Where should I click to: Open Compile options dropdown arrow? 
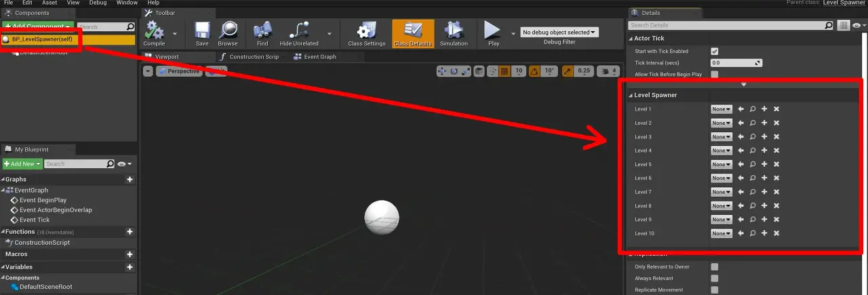[x=175, y=33]
